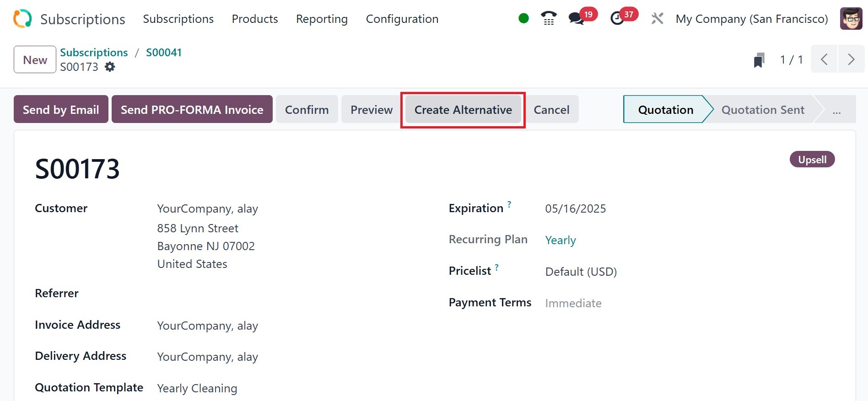Expand the Reporting menu
This screenshot has height=401, width=868.
click(322, 19)
